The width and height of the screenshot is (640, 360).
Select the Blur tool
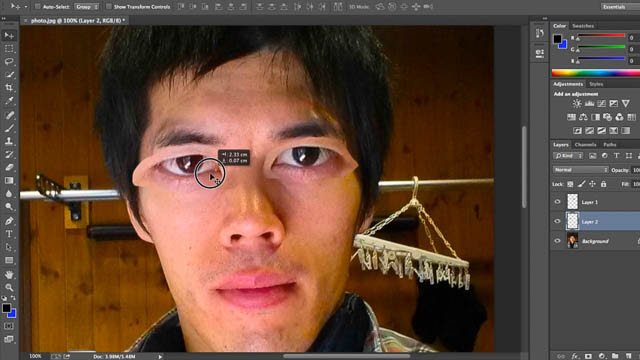click(x=9, y=193)
